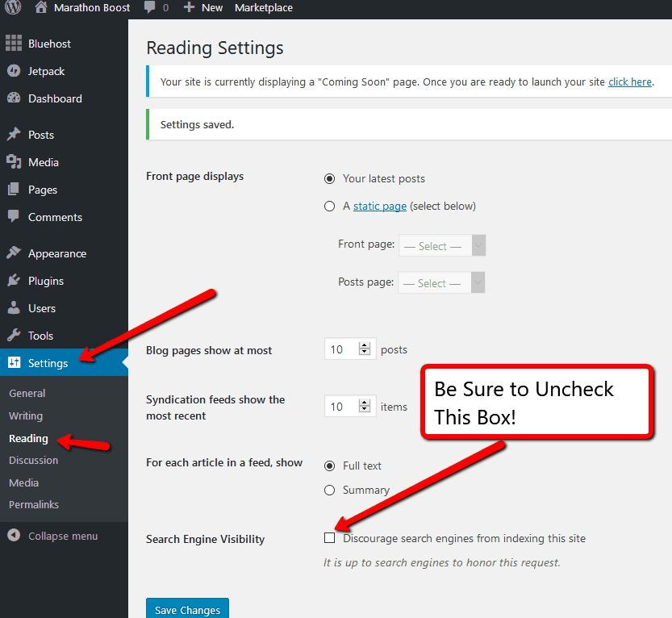Open Marketplace from admin bar
The width and height of the screenshot is (672, 618).
point(264,8)
